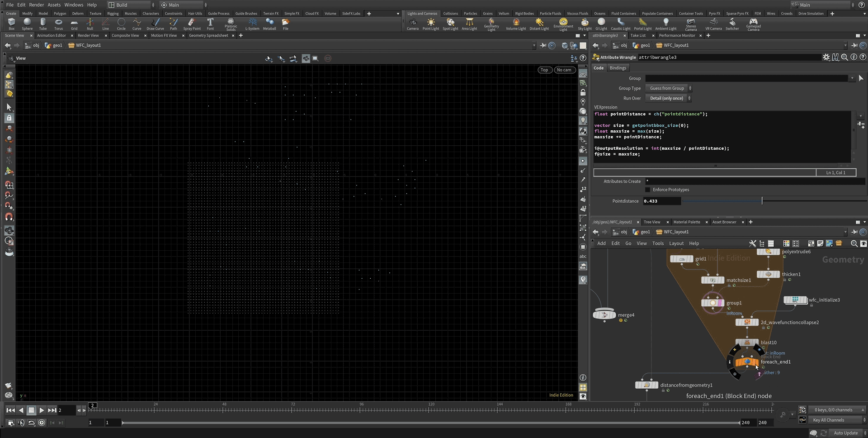
Task: Play the timeline forward
Action: coord(42,410)
